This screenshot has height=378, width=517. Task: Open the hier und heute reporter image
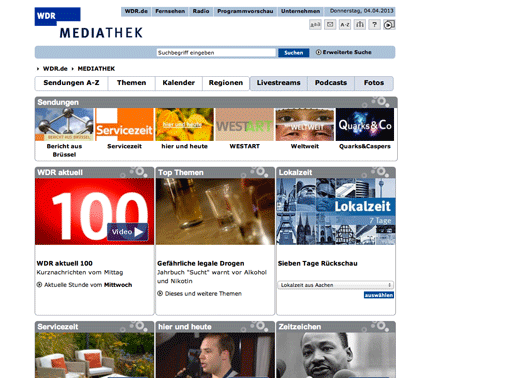coord(215,355)
